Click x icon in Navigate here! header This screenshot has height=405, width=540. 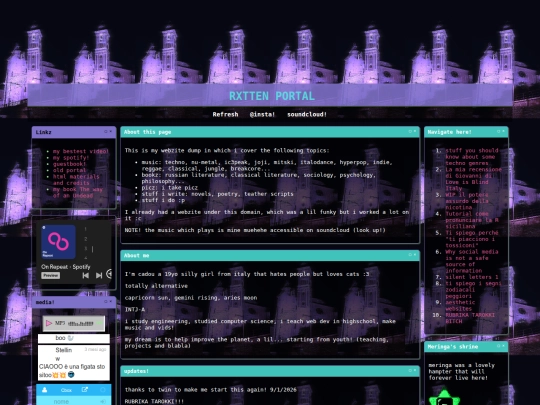(503, 132)
